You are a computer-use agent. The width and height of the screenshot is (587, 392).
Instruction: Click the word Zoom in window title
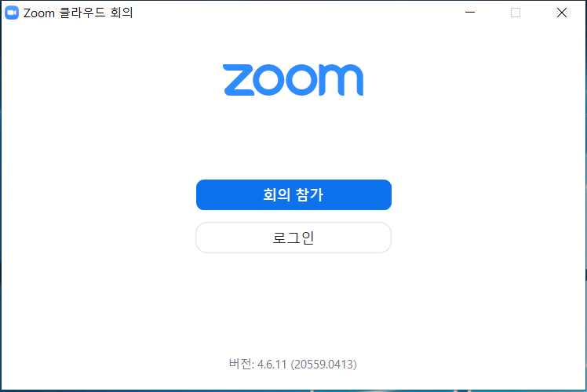39,13
